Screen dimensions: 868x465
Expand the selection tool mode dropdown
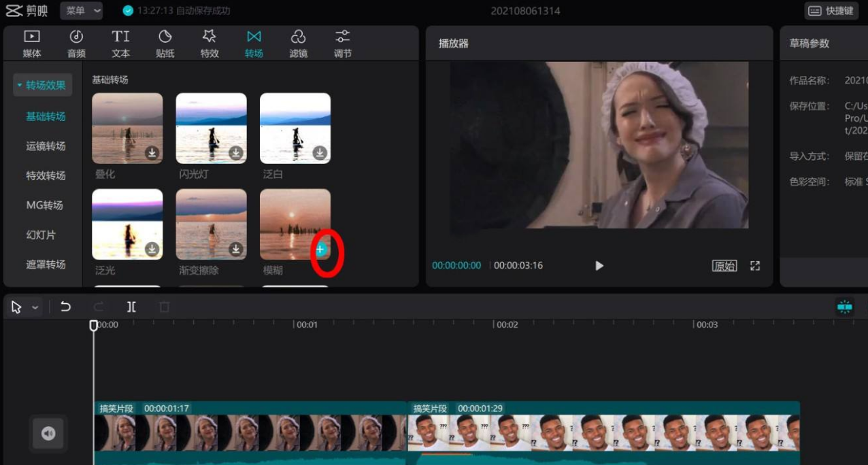(35, 307)
